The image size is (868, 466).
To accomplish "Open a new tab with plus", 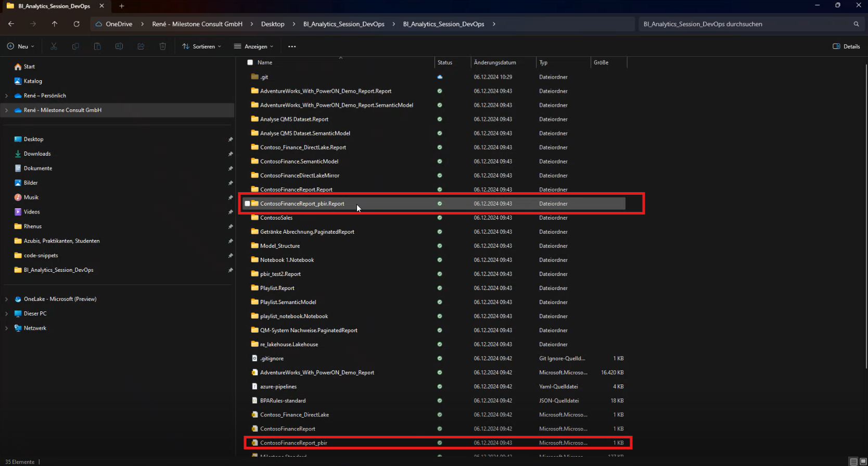I will [x=122, y=6].
